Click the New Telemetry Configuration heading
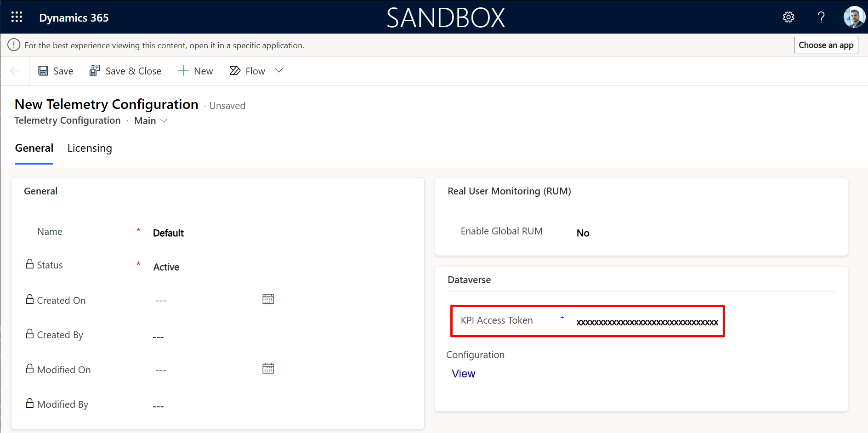Viewport: 868px width, 433px height. [107, 104]
